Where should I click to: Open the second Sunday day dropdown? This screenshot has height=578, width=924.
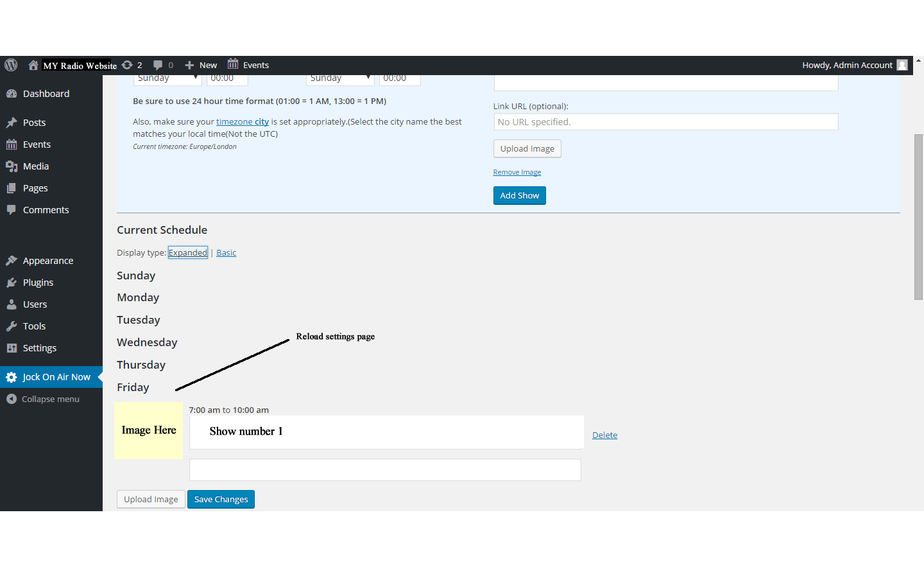click(340, 80)
